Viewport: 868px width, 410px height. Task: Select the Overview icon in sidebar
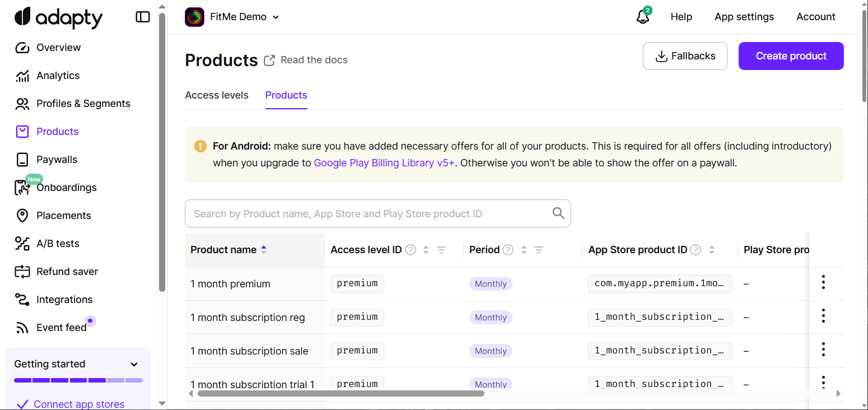(x=21, y=47)
